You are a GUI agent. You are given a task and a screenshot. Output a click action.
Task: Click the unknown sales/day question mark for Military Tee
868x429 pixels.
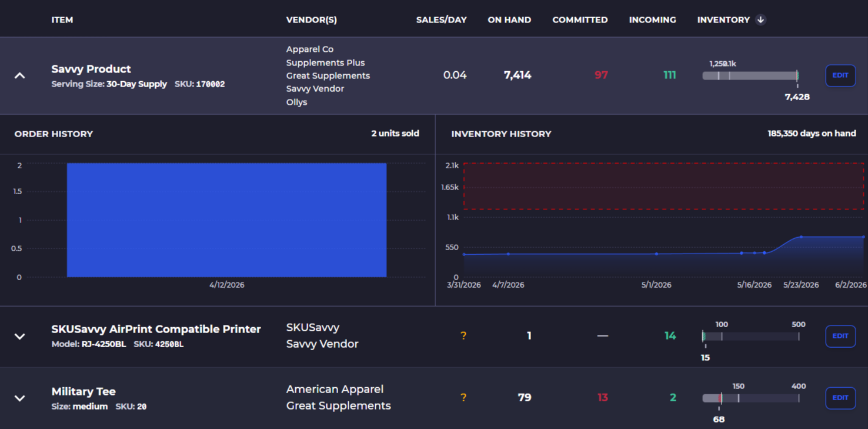[x=463, y=398]
